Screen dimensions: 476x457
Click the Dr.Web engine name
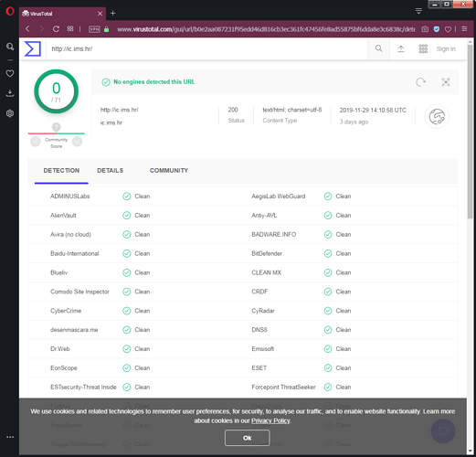[x=60, y=349]
